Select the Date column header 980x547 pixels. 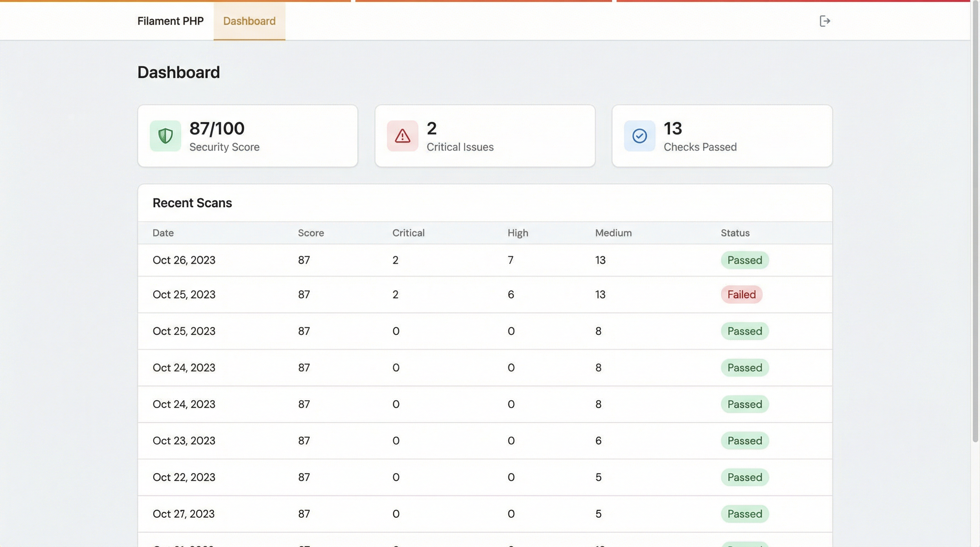click(163, 233)
